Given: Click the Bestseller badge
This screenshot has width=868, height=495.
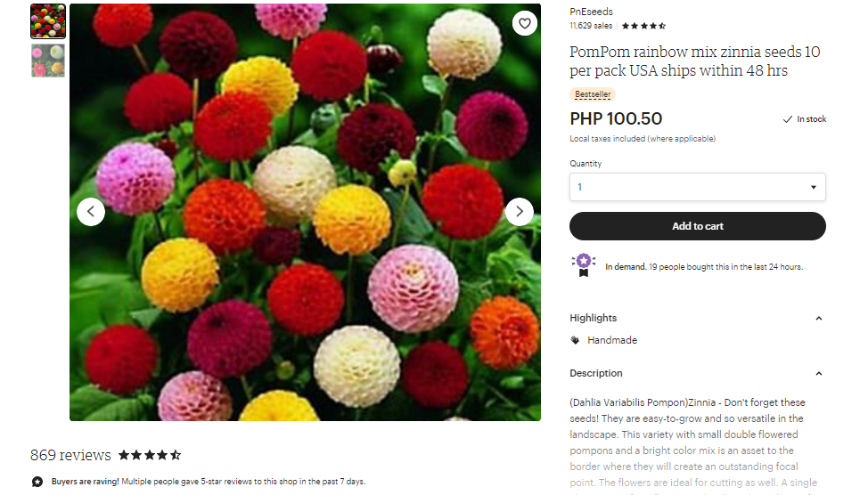Looking at the screenshot, I should point(593,94).
